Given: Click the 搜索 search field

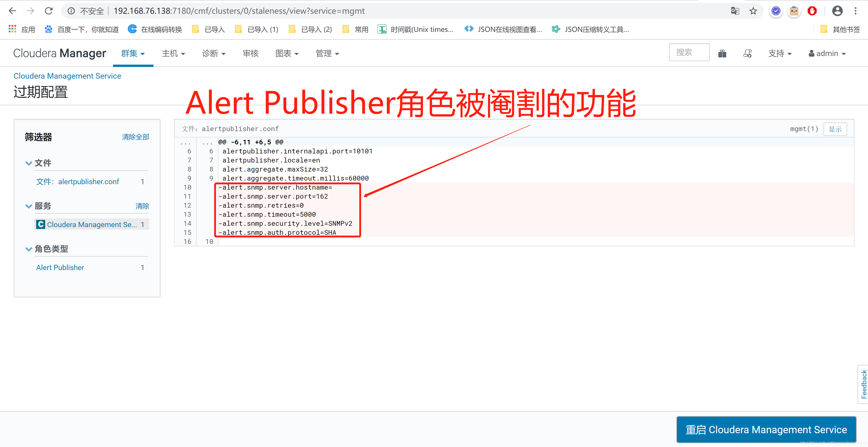Looking at the screenshot, I should (689, 53).
